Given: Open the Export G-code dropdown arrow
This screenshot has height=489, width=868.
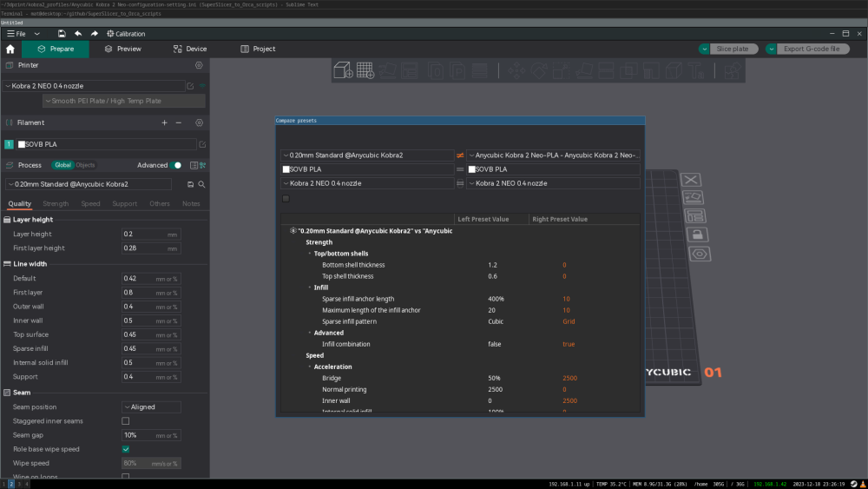Looking at the screenshot, I should tap(771, 49).
